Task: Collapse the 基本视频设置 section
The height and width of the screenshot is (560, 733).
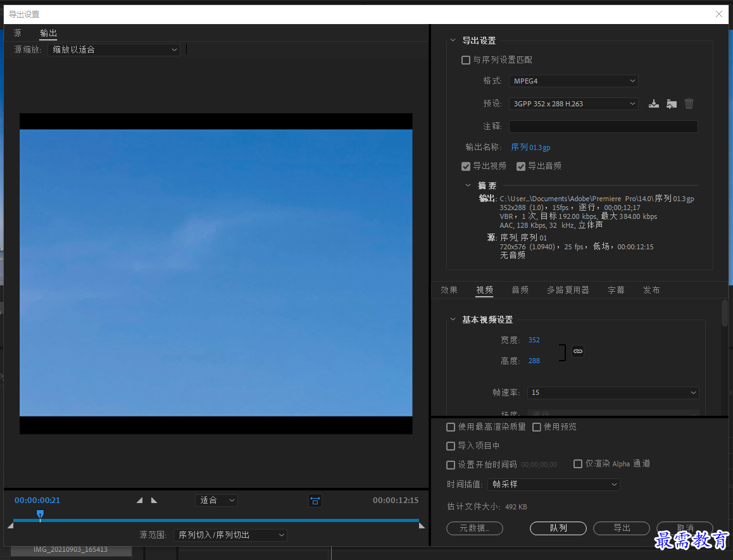Action: pyautogui.click(x=453, y=320)
